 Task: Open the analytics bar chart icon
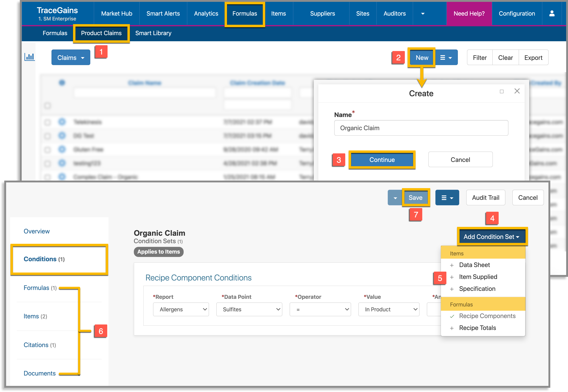pyautogui.click(x=29, y=57)
